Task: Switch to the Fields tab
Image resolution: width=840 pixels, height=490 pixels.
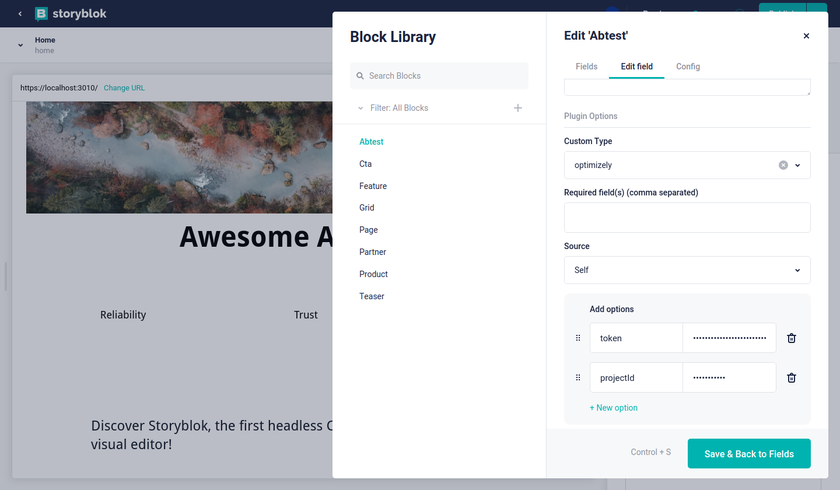Action: pyautogui.click(x=586, y=66)
